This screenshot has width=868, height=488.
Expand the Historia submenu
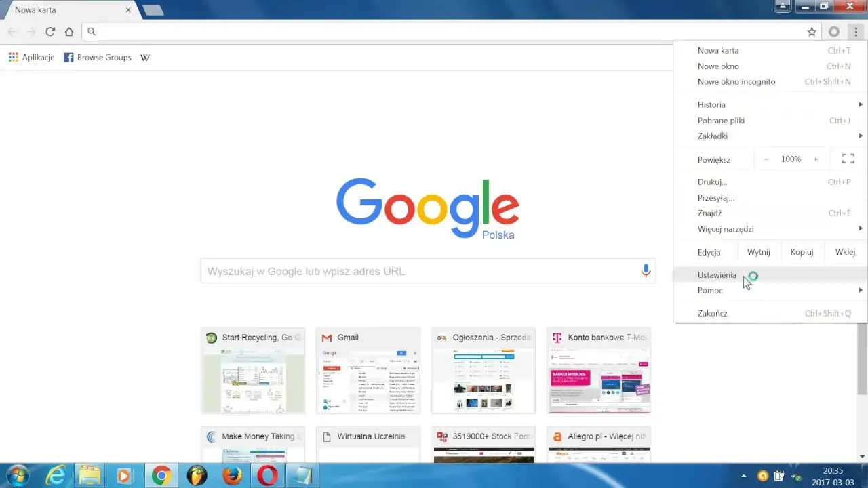(x=711, y=104)
